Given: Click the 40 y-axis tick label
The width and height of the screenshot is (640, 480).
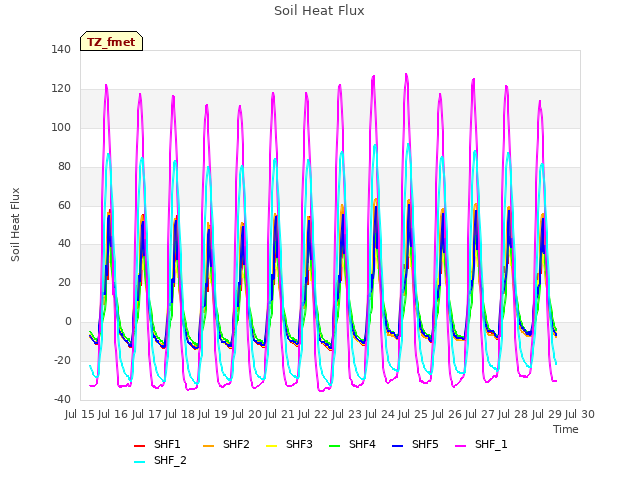Looking at the screenshot, I should pyautogui.click(x=64, y=244).
